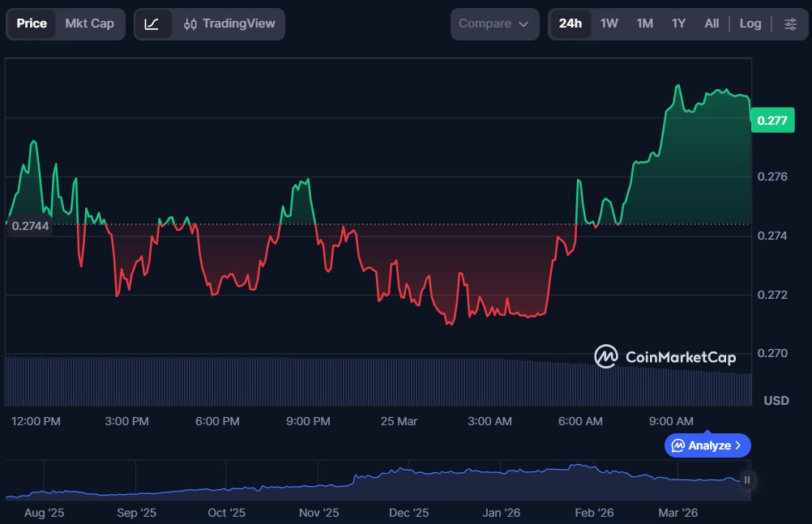
Task: Click the CoinMarketCap watermark logo
Action: tap(605, 356)
